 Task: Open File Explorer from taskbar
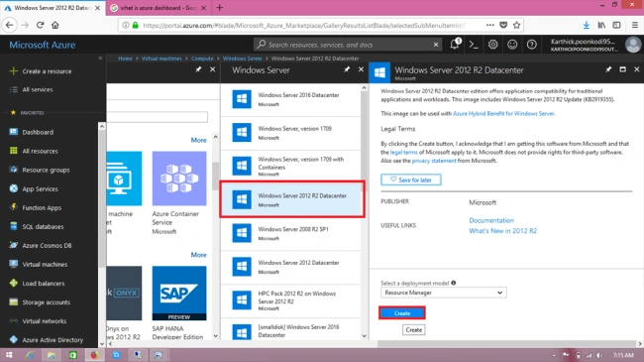[x=51, y=355]
